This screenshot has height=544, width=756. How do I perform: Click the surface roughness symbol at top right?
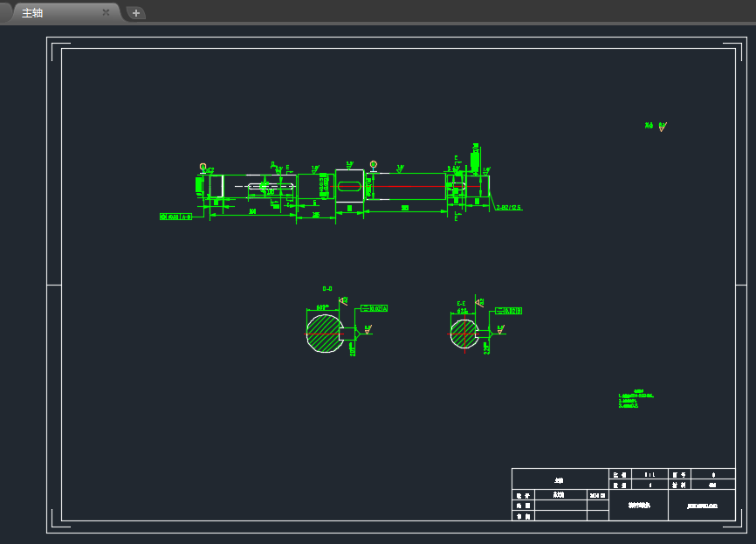point(663,127)
